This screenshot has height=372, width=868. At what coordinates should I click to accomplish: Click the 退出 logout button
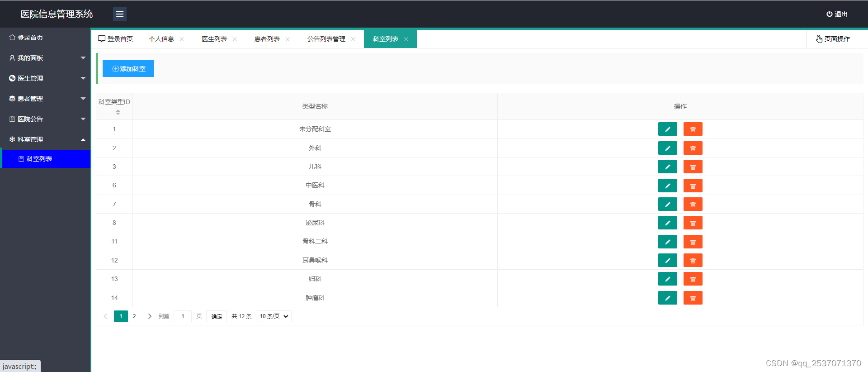(x=837, y=14)
